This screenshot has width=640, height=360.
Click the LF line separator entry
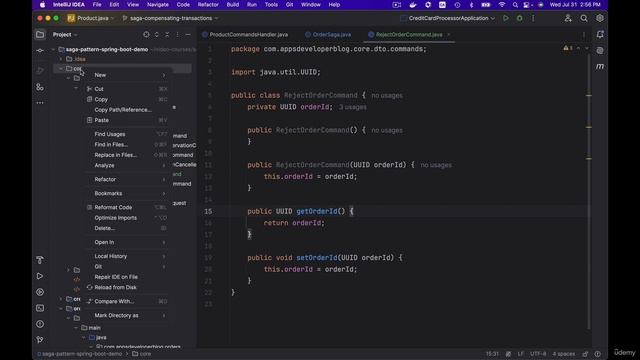[x=521, y=354]
